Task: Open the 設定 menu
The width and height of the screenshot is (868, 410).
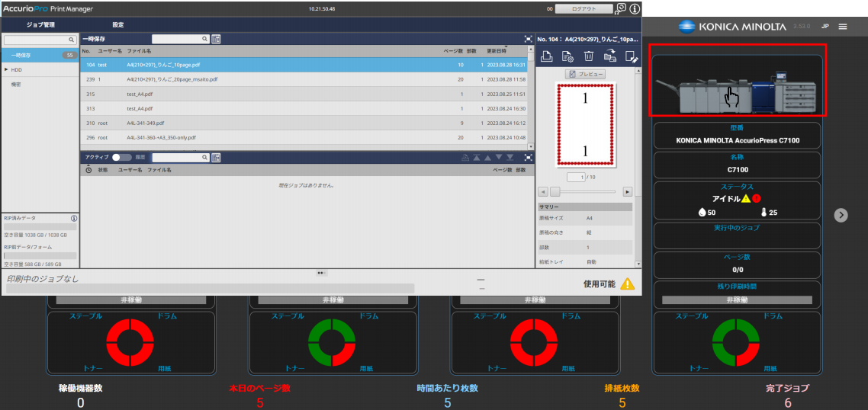Action: [118, 25]
